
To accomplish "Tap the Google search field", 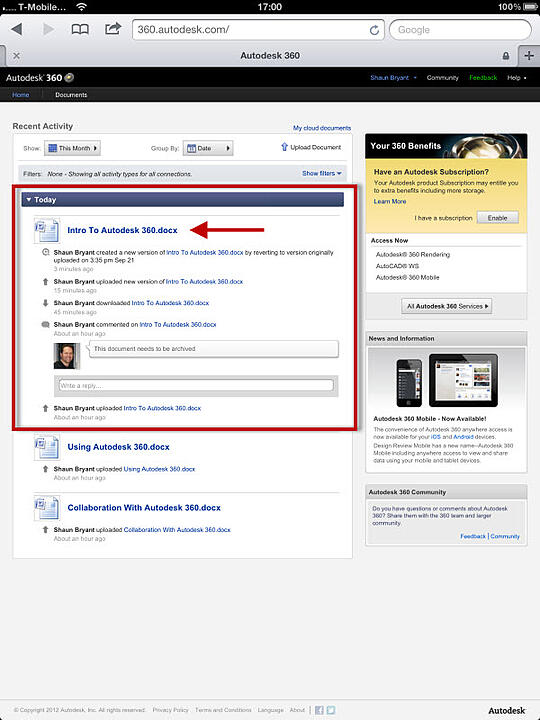I will pyautogui.click(x=460, y=30).
